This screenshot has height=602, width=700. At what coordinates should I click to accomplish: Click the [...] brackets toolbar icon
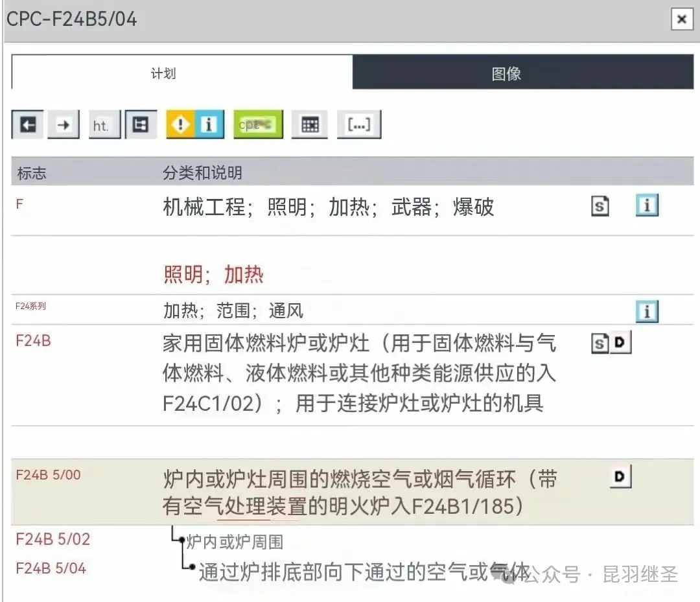358,125
